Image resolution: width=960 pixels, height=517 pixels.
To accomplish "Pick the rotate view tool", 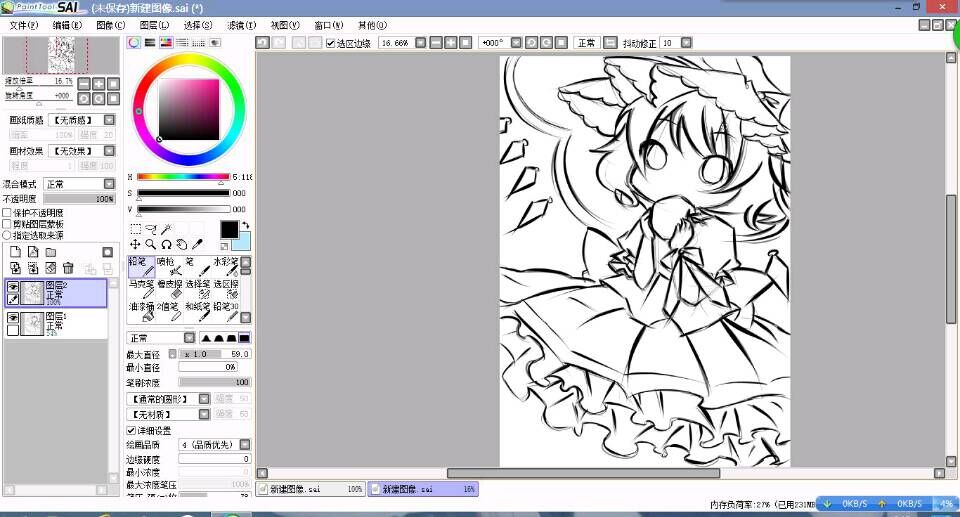I will coord(166,244).
